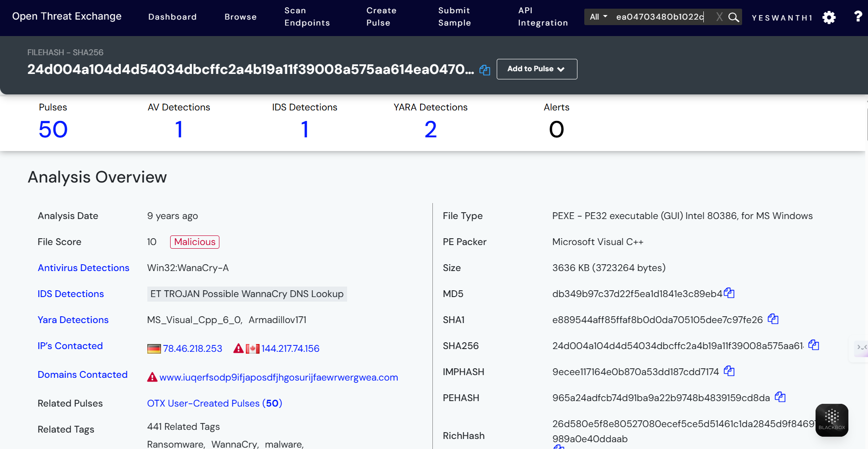
Task: Click the Win32:WanaCry-A detection text
Action: tap(188, 268)
